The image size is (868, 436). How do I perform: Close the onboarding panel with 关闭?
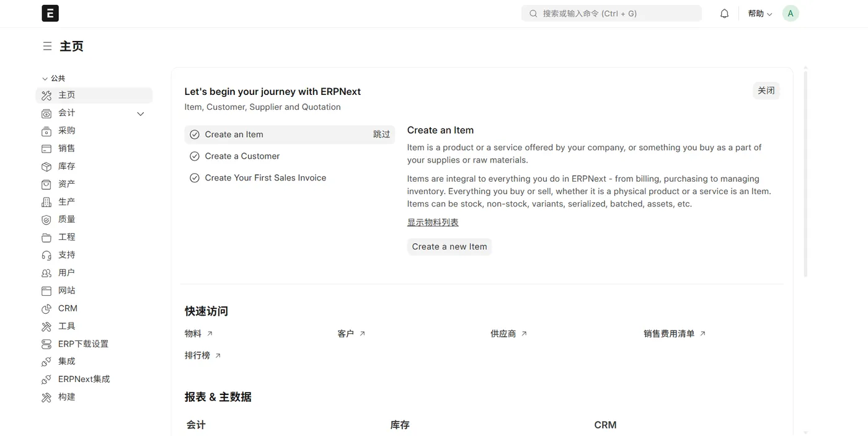tap(766, 91)
